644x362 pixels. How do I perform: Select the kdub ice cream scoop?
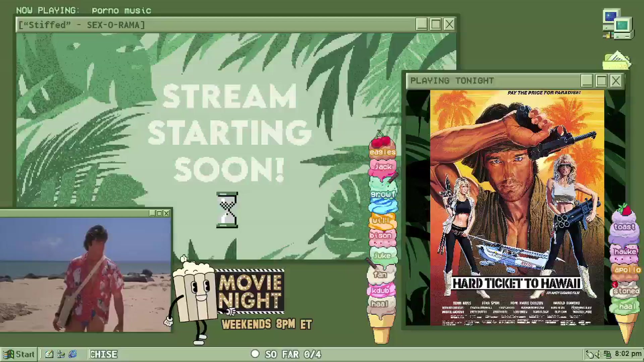381,290
